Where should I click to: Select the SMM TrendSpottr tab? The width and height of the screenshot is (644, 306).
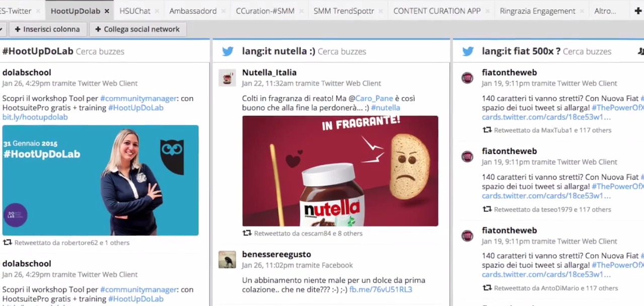coord(344,11)
